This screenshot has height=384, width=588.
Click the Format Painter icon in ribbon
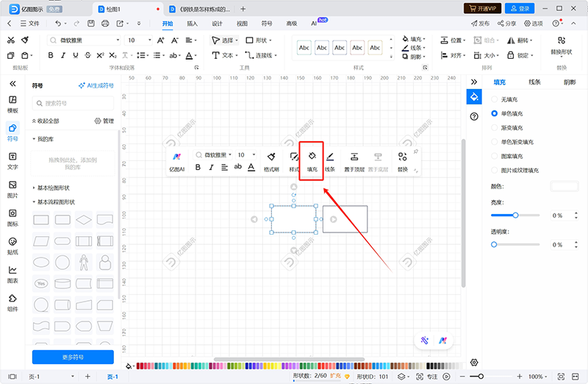[25, 40]
